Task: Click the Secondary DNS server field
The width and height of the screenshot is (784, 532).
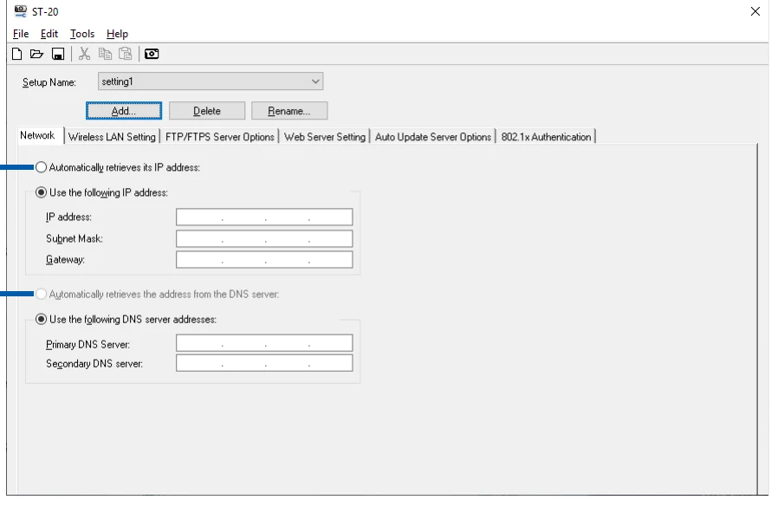Action: coord(264,363)
